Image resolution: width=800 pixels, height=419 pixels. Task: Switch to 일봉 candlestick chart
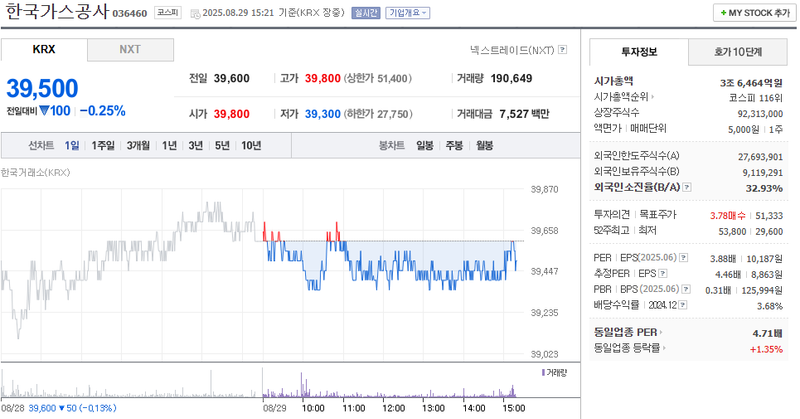point(424,145)
